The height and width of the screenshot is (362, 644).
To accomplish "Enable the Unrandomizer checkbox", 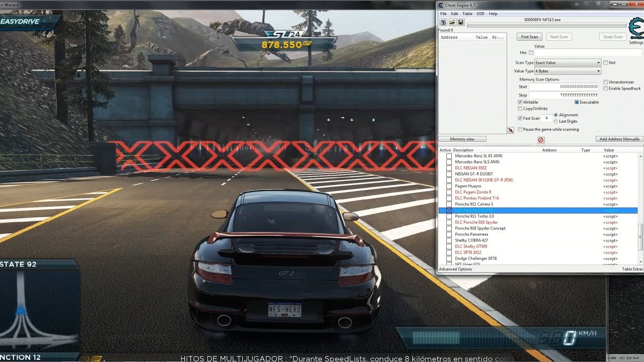I will 605,82.
